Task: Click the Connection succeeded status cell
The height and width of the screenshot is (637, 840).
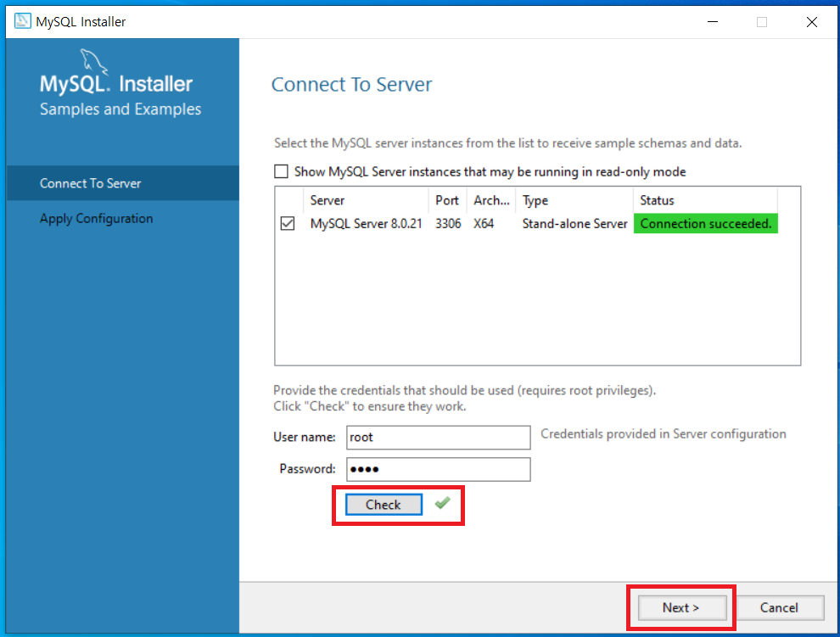Action: click(706, 223)
